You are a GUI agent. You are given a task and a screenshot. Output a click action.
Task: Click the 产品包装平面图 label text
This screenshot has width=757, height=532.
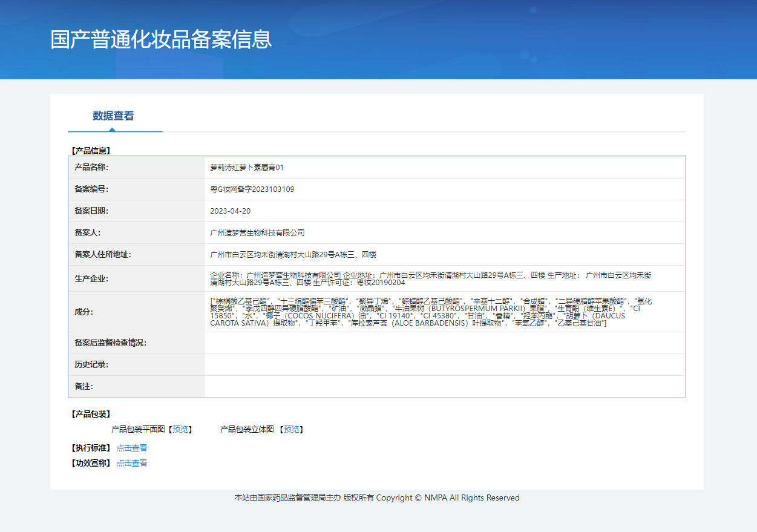(138, 429)
